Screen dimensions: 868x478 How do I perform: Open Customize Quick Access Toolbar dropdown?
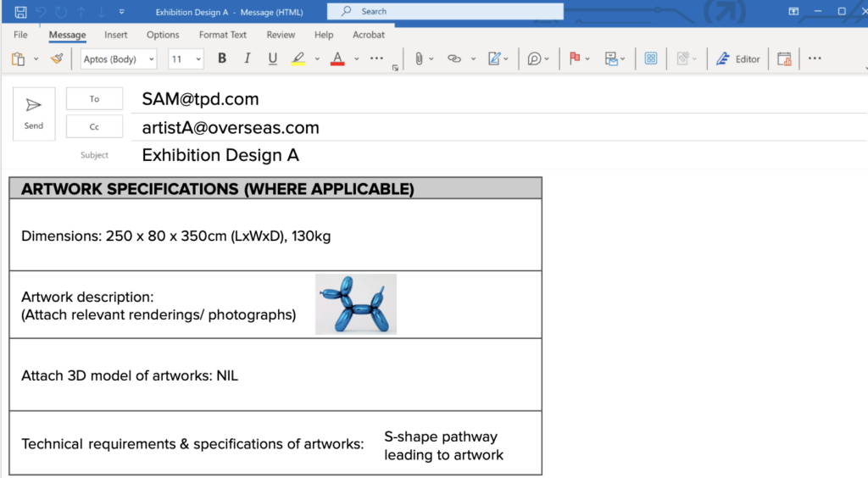pyautogui.click(x=122, y=12)
